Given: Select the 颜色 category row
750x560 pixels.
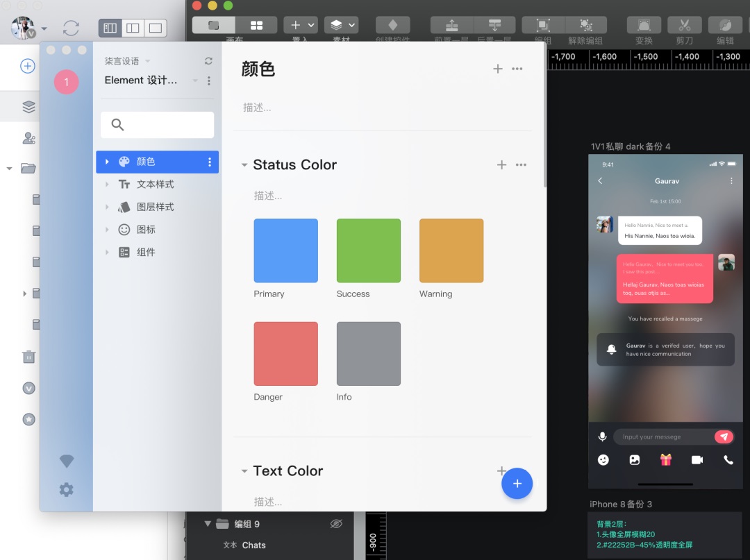Looking at the screenshot, I should pyautogui.click(x=158, y=162).
